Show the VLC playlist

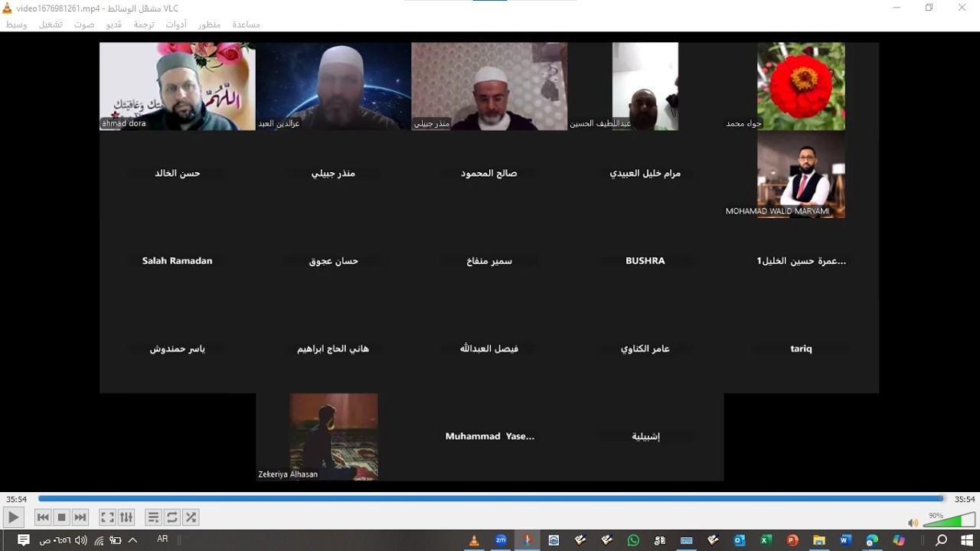pos(153,517)
